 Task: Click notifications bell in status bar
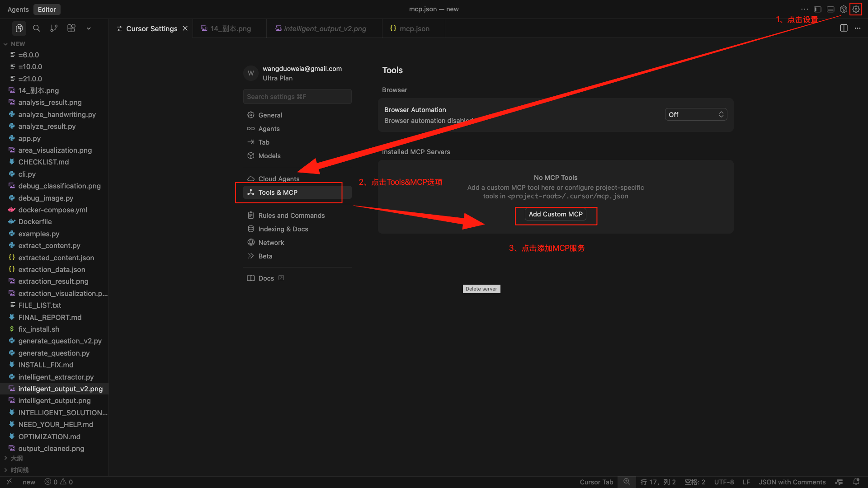pyautogui.click(x=856, y=482)
